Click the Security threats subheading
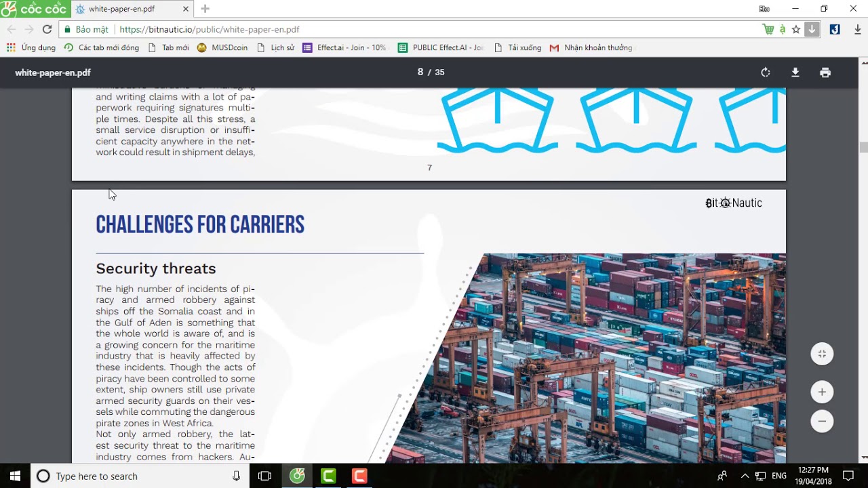This screenshot has height=488, width=868. pos(156,268)
